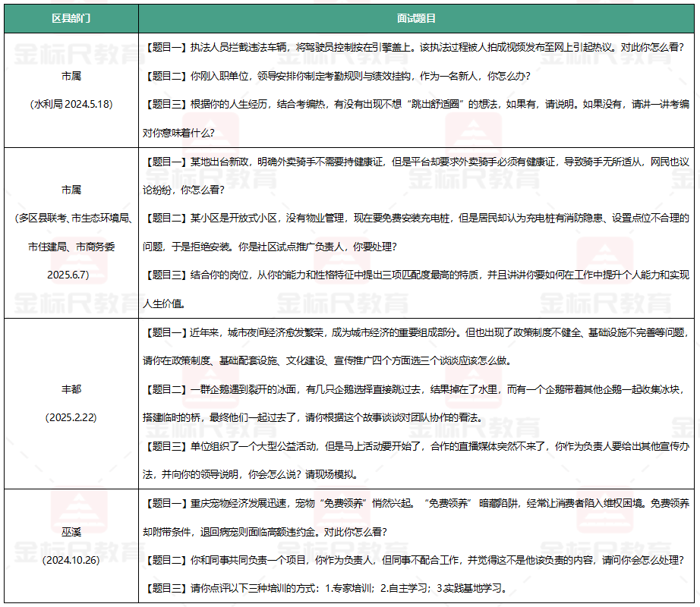Click question two about 免费安装充电桩
This screenshot has height=607, width=700.
coord(416,218)
